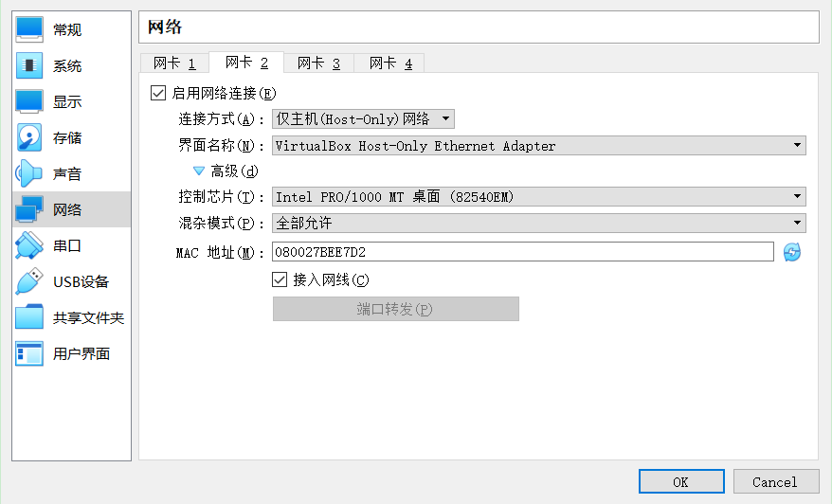Select 存储 label in sidebar
832x504 pixels.
click(67, 138)
